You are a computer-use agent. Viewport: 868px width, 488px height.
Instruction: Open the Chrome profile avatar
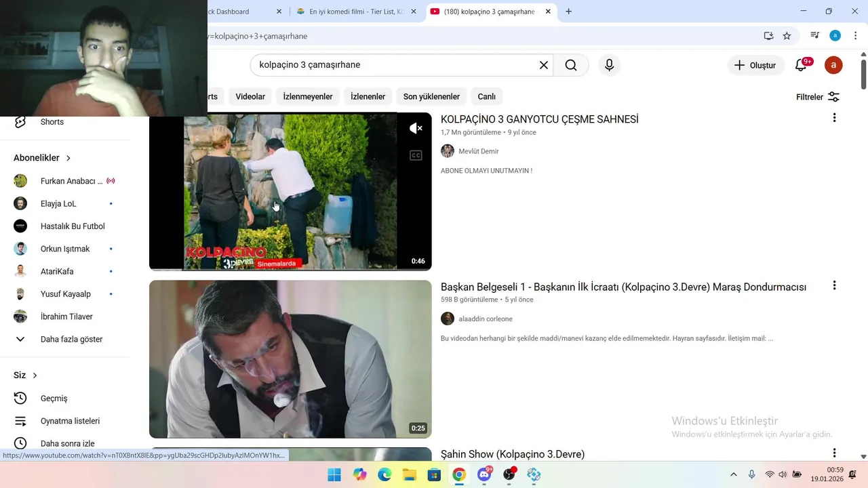pyautogui.click(x=835, y=36)
